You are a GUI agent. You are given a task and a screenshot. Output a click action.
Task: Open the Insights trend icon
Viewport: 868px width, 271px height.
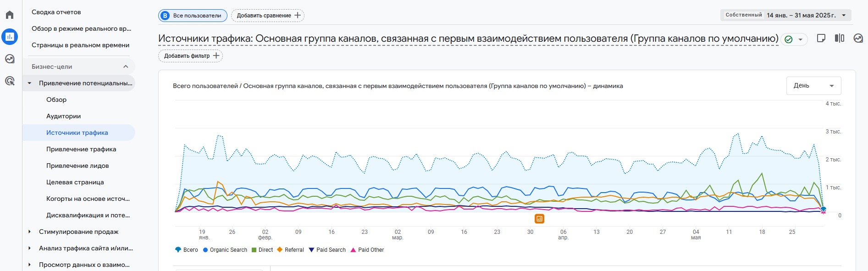coord(858,39)
